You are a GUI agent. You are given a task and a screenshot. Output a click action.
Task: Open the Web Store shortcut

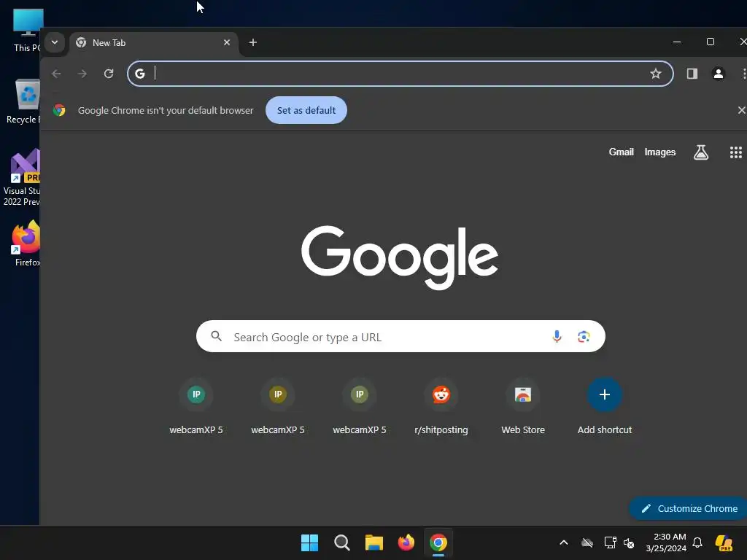pyautogui.click(x=523, y=406)
